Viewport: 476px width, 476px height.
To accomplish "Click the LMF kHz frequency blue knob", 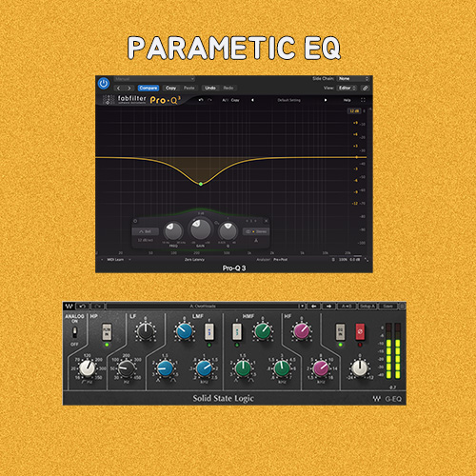I will 204,368.
